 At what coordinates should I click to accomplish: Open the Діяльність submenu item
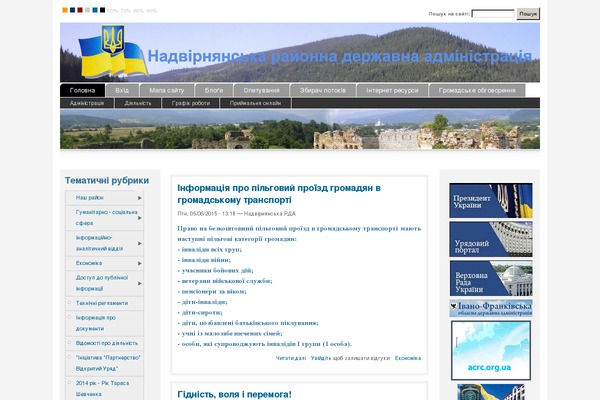click(138, 103)
